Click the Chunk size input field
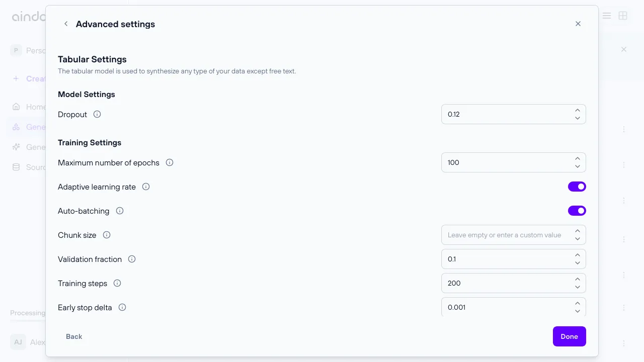 point(503,235)
